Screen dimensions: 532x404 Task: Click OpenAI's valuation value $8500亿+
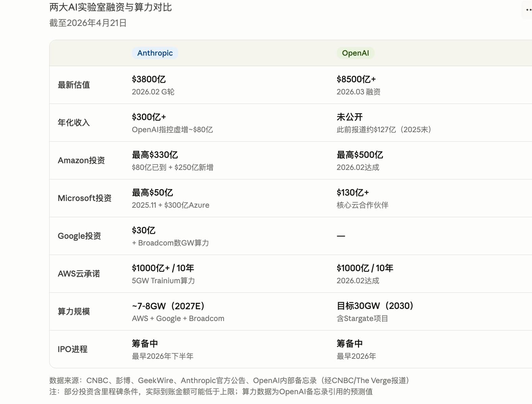point(356,79)
